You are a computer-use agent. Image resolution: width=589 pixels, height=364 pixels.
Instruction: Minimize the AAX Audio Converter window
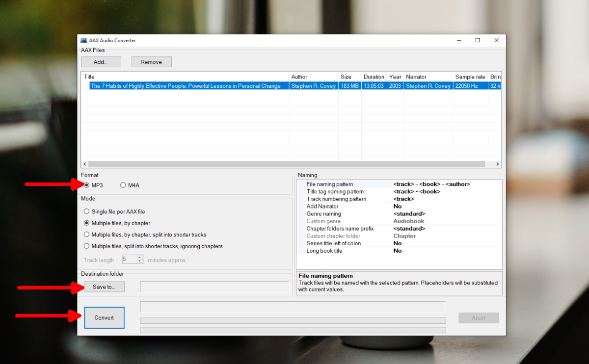pos(458,40)
